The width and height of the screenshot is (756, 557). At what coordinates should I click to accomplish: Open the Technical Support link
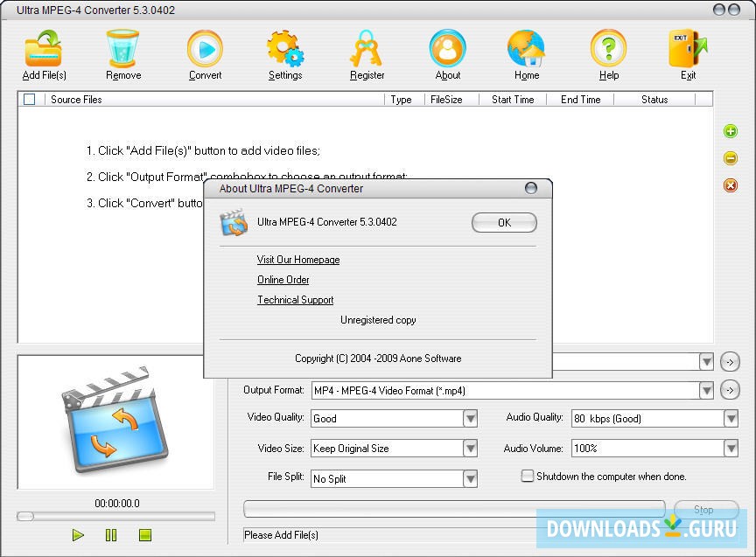[x=295, y=300]
